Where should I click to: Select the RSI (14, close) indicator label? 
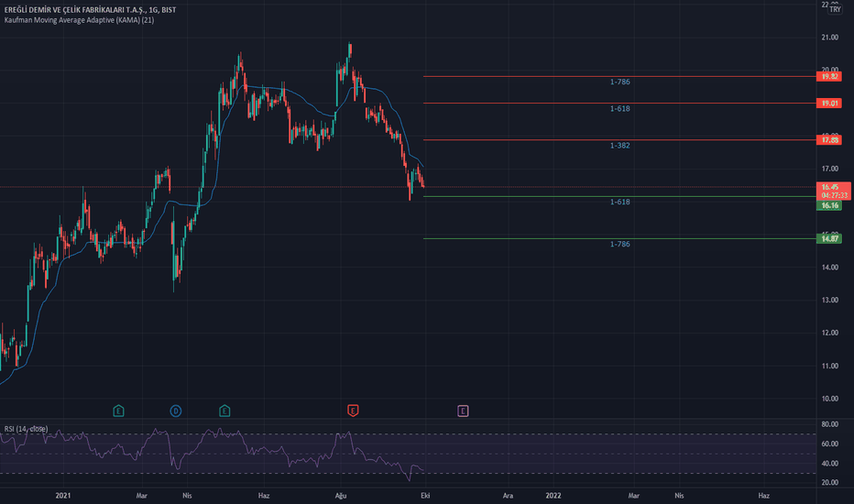(26, 429)
